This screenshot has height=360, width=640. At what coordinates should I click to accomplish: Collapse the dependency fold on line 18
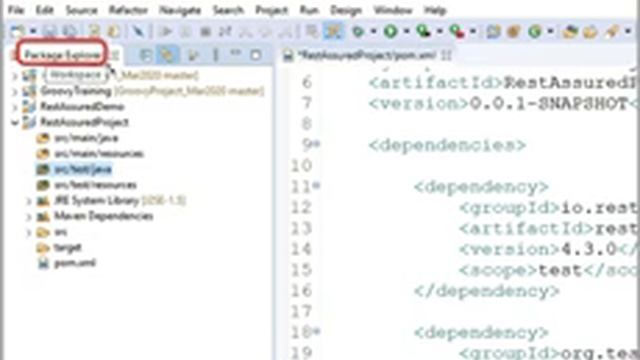point(317,332)
